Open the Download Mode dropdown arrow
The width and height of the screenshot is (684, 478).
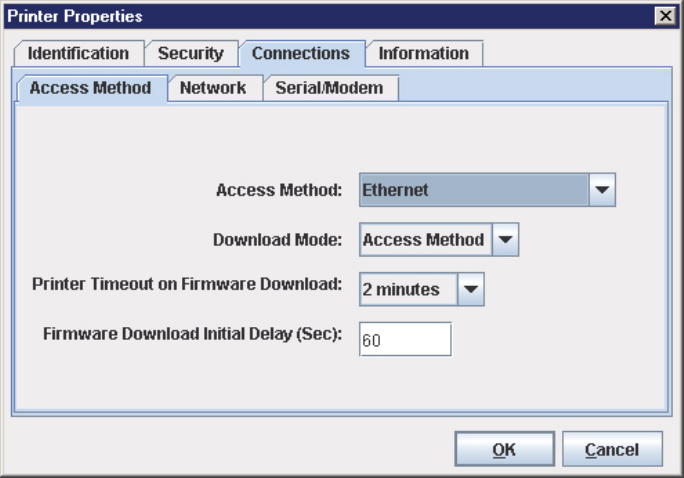(506, 240)
